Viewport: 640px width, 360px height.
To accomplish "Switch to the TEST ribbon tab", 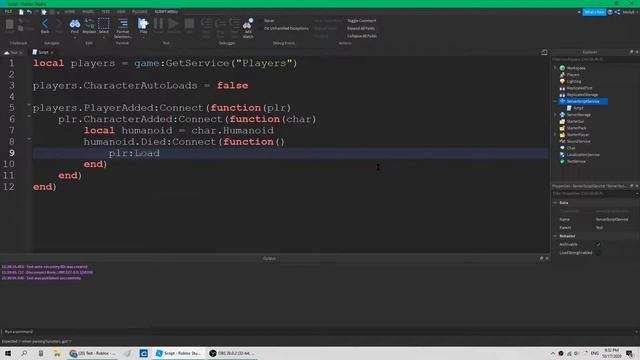I will [x=105, y=12].
